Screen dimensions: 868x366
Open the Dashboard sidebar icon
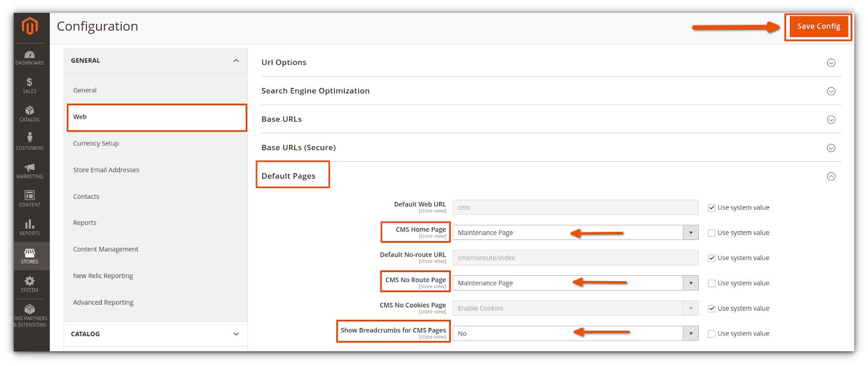(x=30, y=58)
